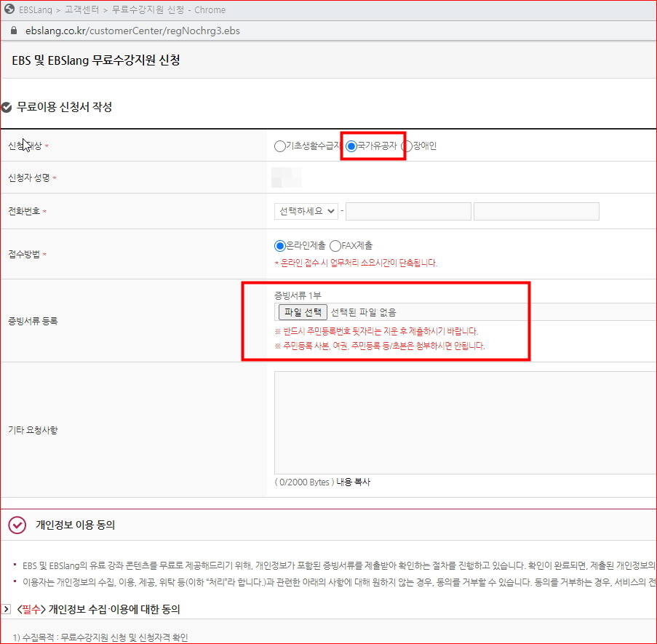Choose the 장애인 radio button

tap(407, 146)
